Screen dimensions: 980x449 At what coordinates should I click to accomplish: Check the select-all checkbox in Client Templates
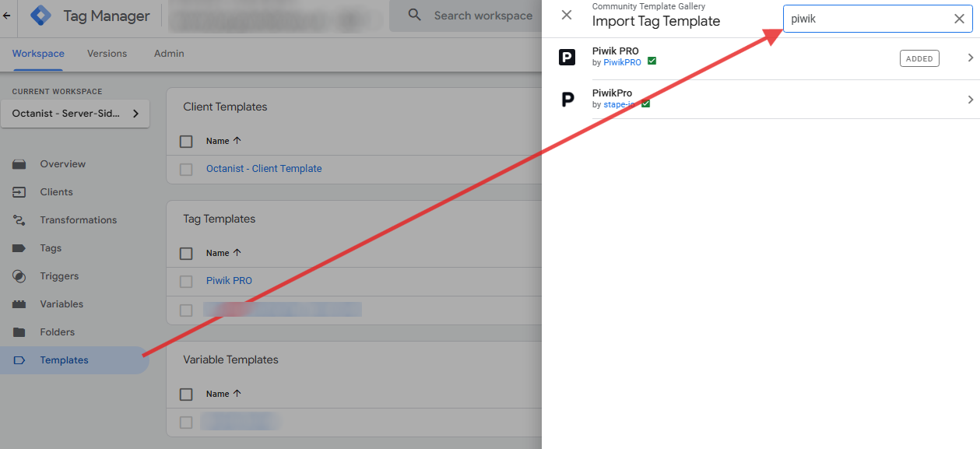pyautogui.click(x=185, y=141)
